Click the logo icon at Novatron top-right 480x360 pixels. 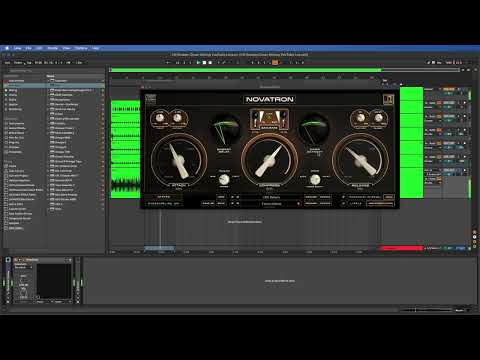(388, 99)
